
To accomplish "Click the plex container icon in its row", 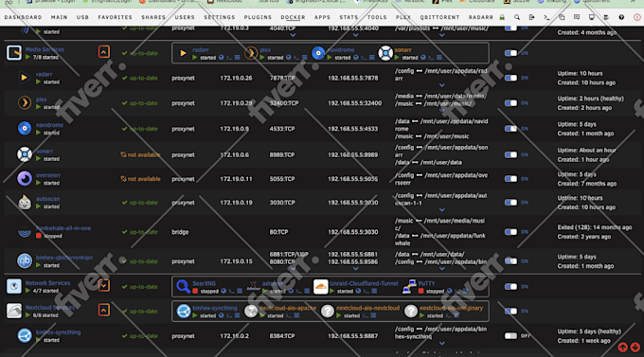I will [25, 102].
